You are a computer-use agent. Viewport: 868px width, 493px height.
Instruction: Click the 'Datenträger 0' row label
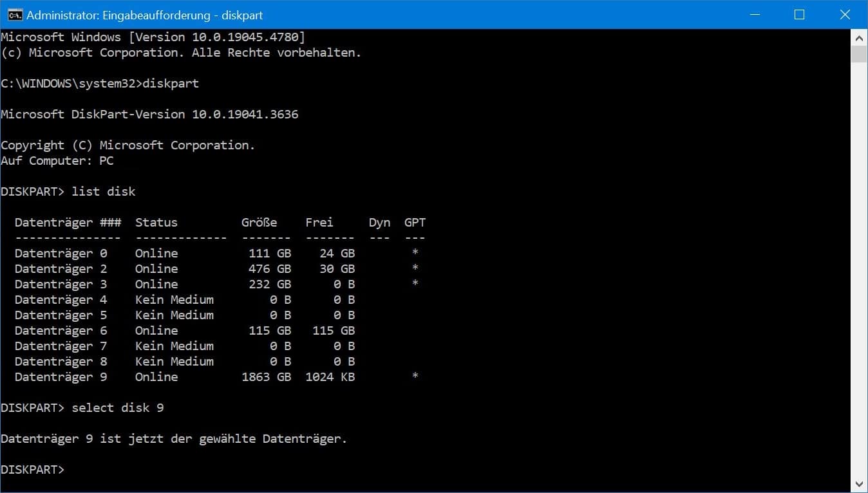(61, 254)
